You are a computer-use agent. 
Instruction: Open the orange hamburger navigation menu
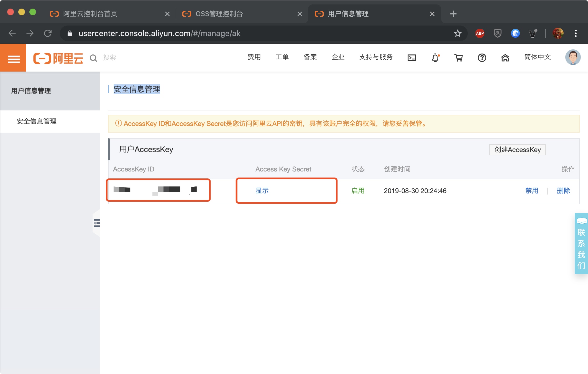pyautogui.click(x=13, y=59)
